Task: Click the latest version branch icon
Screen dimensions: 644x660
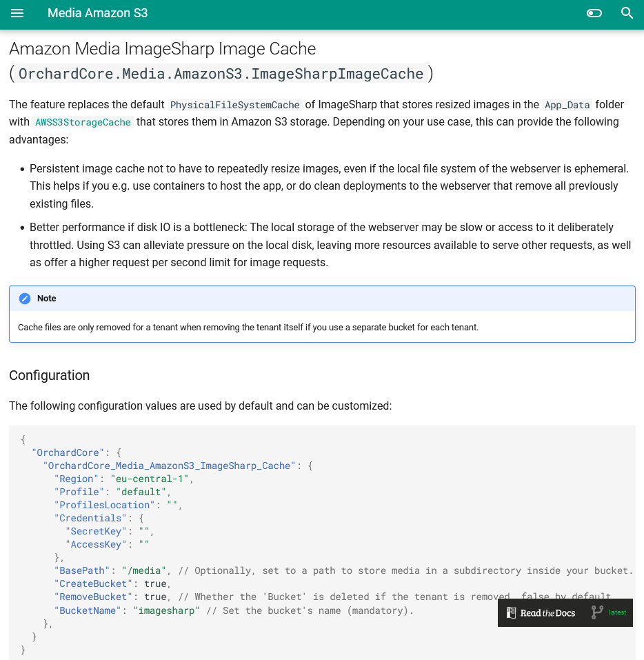Action: pos(597,612)
